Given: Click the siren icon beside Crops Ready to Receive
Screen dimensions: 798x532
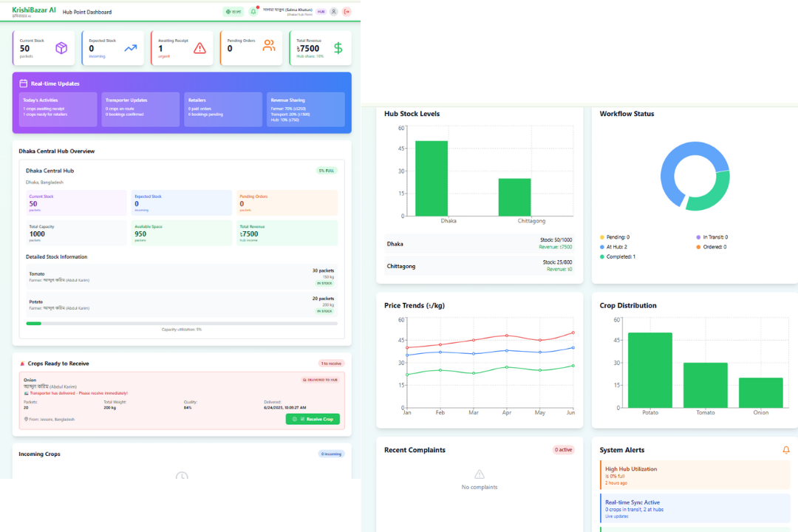Looking at the screenshot, I should tap(22, 364).
